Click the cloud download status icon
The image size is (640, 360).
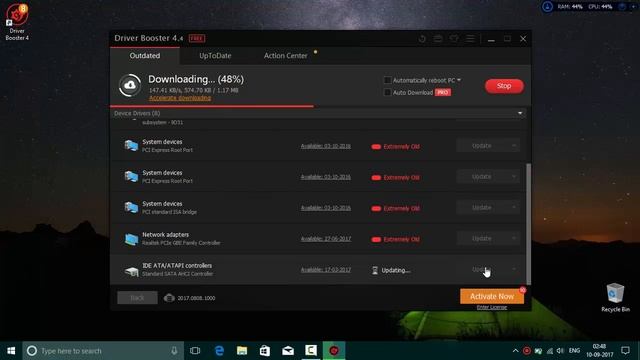pyautogui.click(x=130, y=85)
